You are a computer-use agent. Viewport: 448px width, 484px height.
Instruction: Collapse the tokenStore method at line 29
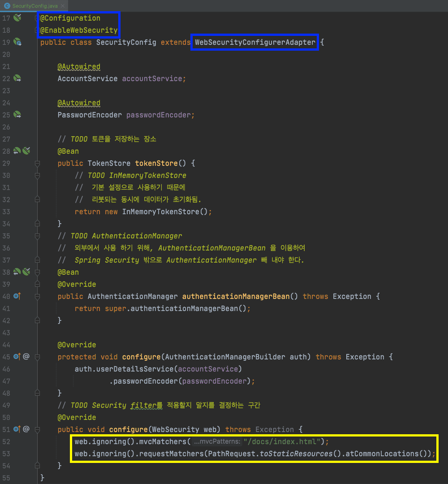click(37, 163)
